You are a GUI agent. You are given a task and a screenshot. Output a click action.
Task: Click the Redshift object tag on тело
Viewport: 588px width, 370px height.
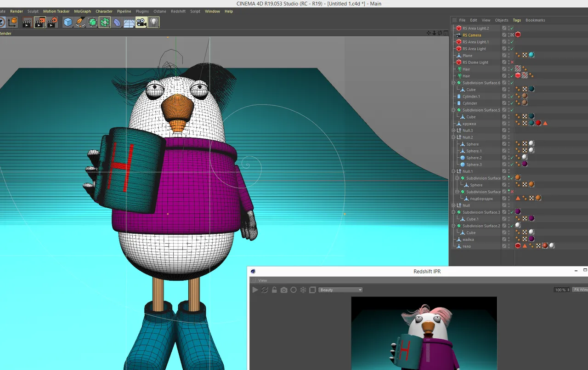tap(518, 246)
